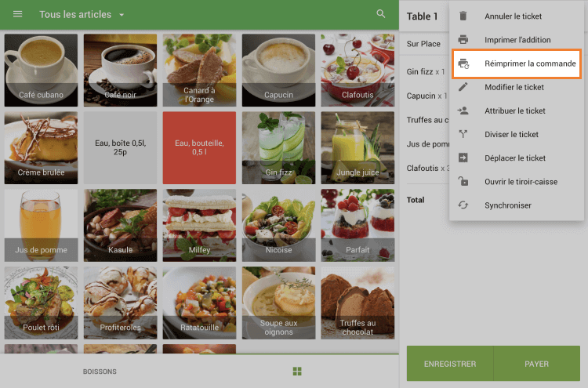The height and width of the screenshot is (388, 588).
Task: Select the red Eau, bouteille 0,5 l tile
Action: tap(199, 147)
